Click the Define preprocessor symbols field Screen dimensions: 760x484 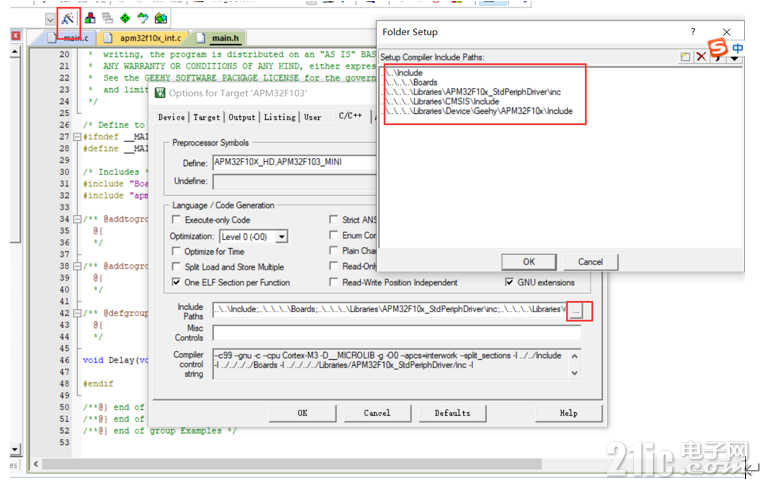click(294, 162)
